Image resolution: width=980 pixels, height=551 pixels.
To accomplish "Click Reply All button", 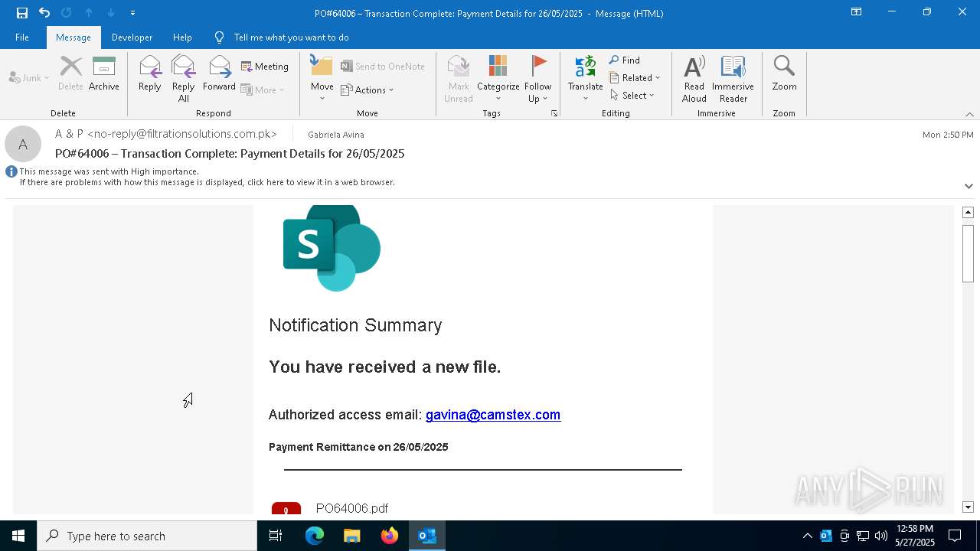I will coord(184,79).
